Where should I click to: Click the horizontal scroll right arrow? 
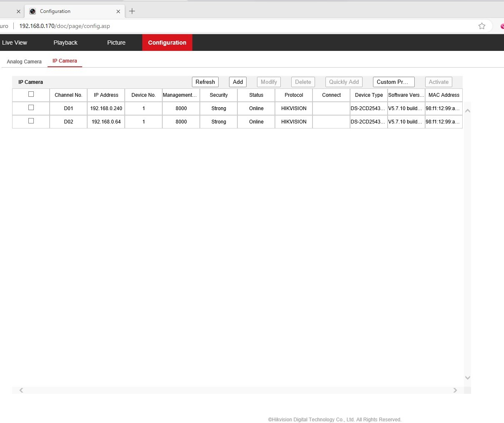coord(455,390)
